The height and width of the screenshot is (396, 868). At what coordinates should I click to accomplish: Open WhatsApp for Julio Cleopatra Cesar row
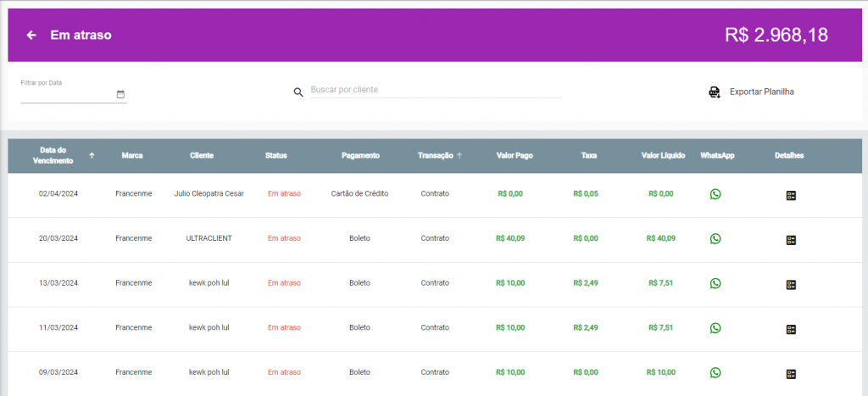tap(715, 194)
